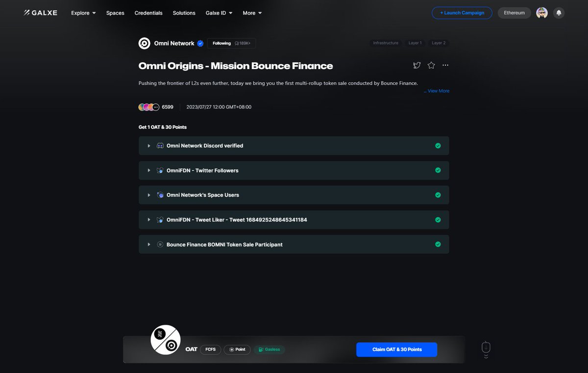Open the More dropdown menu
The image size is (588, 373).
252,13
